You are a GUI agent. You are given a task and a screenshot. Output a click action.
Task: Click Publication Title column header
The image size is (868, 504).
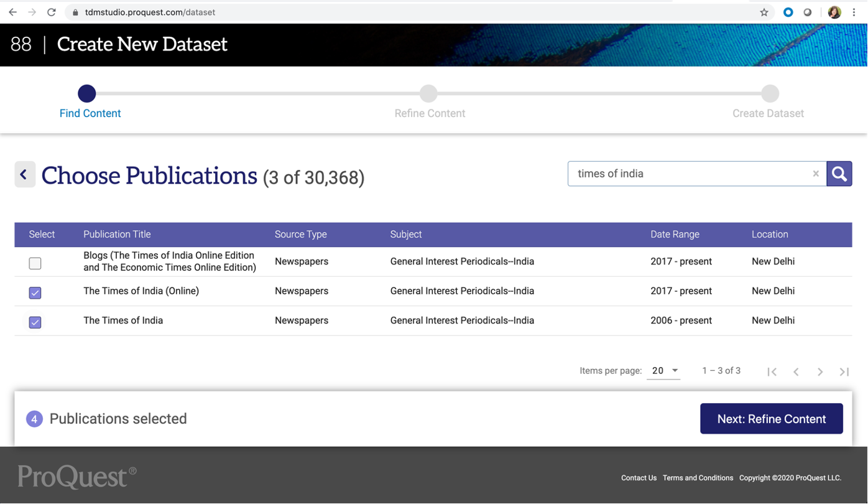click(x=117, y=235)
